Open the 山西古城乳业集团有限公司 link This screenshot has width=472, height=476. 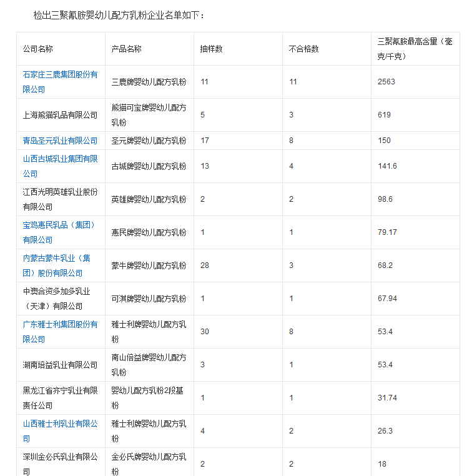pos(60,166)
